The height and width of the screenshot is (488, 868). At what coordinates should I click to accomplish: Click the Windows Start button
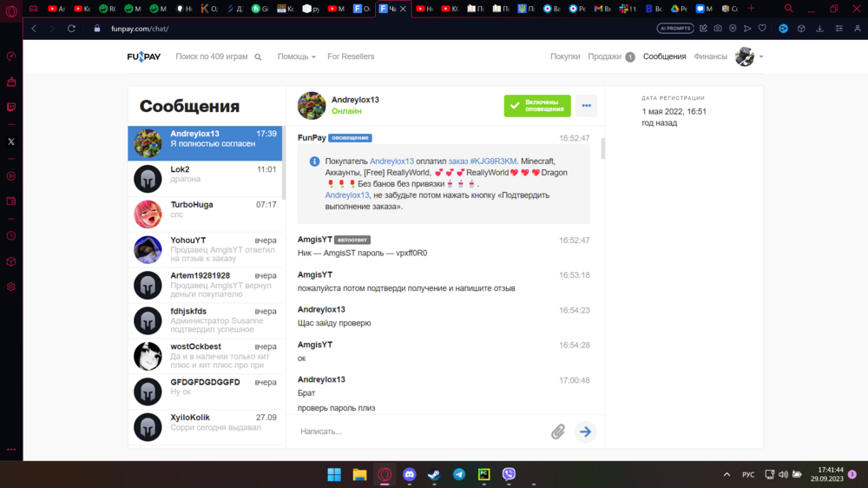tap(334, 474)
